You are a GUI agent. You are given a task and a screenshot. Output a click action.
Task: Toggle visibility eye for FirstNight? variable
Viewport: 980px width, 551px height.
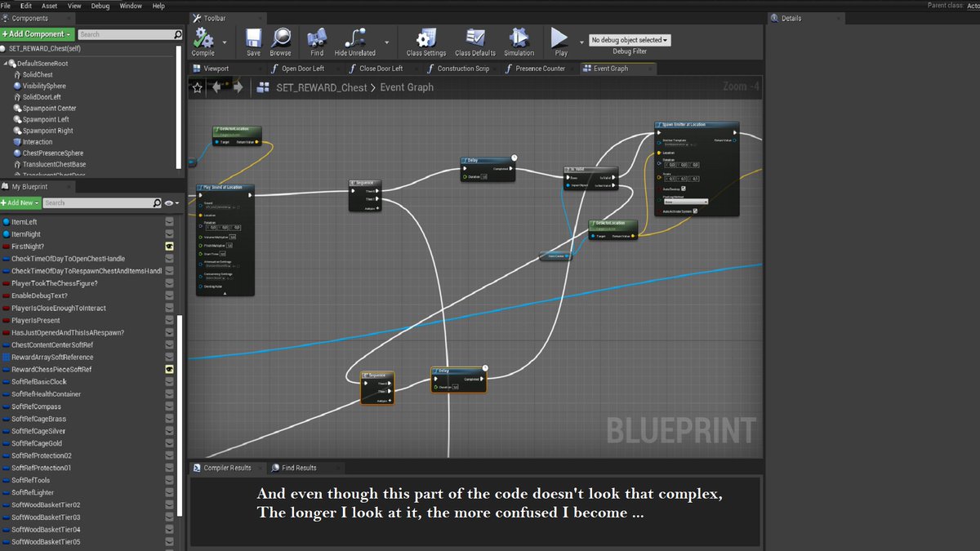tap(169, 246)
